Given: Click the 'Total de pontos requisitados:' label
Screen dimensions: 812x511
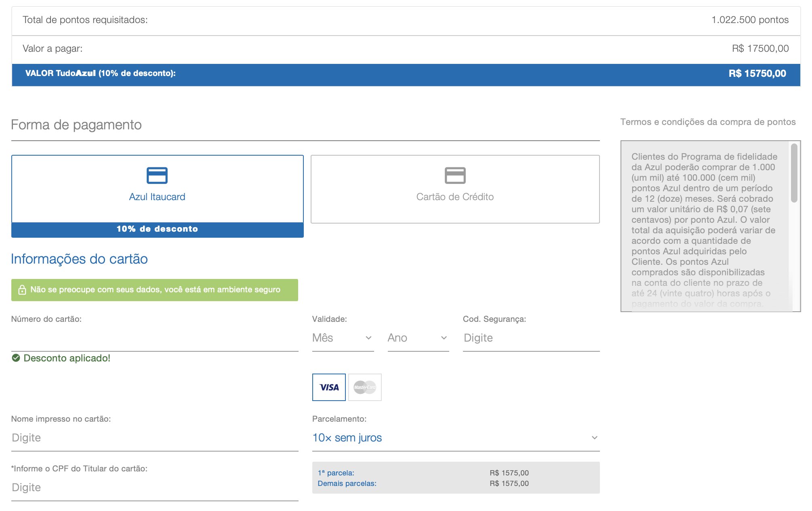Looking at the screenshot, I should point(85,20).
